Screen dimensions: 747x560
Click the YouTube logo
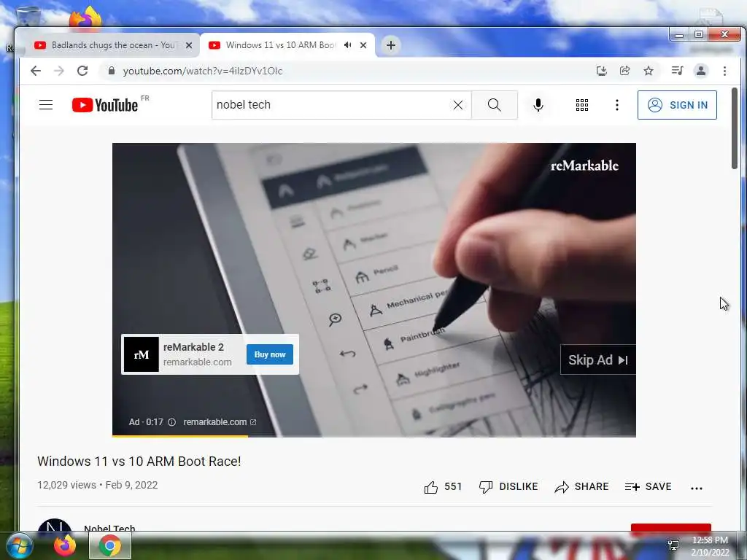pos(105,105)
